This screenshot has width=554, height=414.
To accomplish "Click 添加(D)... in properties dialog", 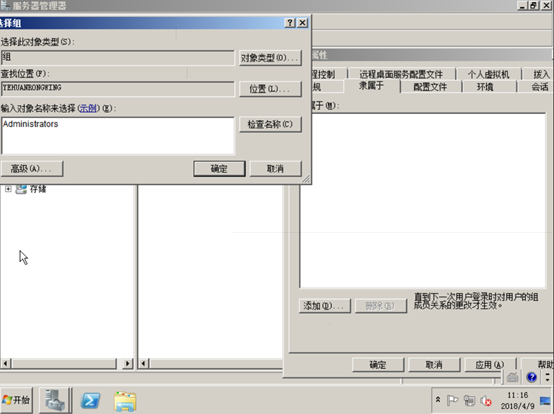I will (x=325, y=306).
